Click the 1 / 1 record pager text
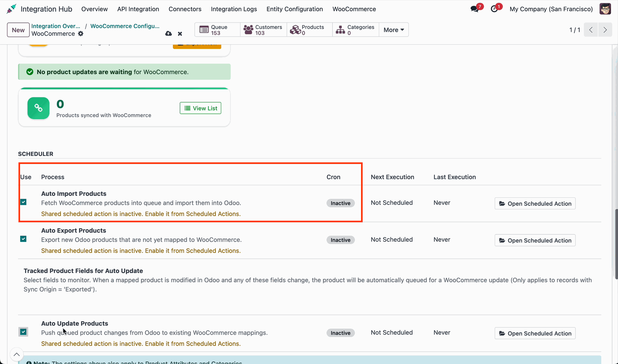The height and width of the screenshot is (364, 618). 575,30
